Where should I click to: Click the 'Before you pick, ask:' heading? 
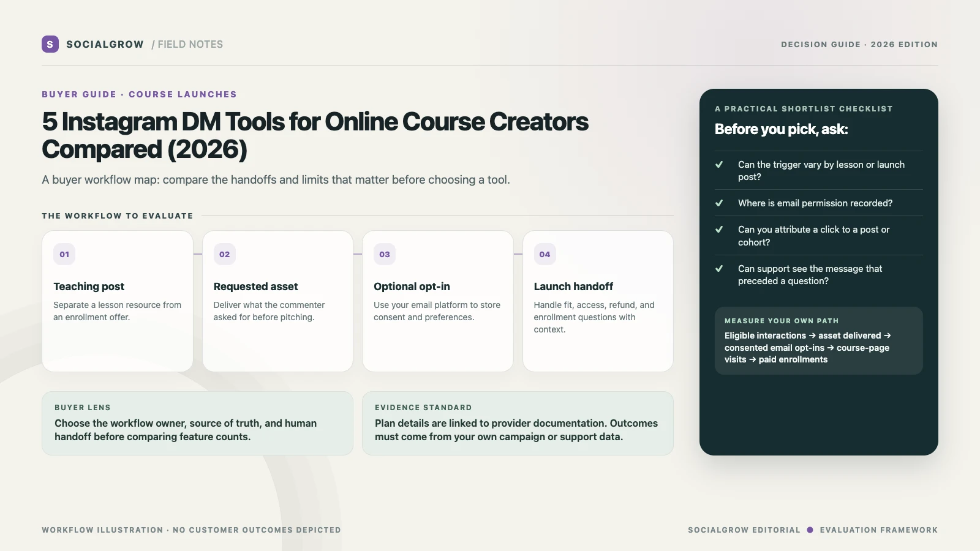(782, 129)
